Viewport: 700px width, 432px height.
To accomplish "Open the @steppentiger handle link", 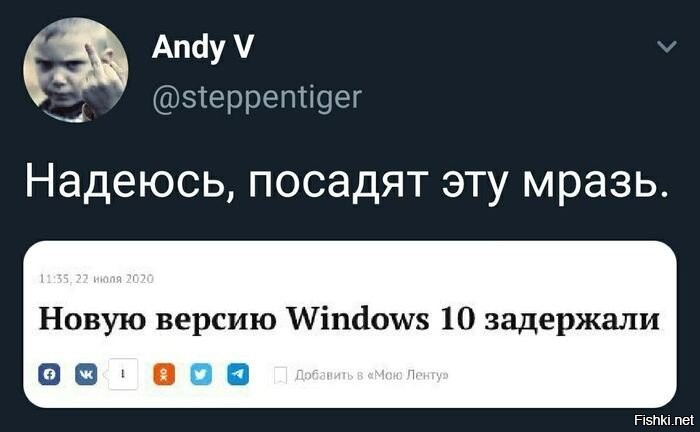I will (x=257, y=99).
